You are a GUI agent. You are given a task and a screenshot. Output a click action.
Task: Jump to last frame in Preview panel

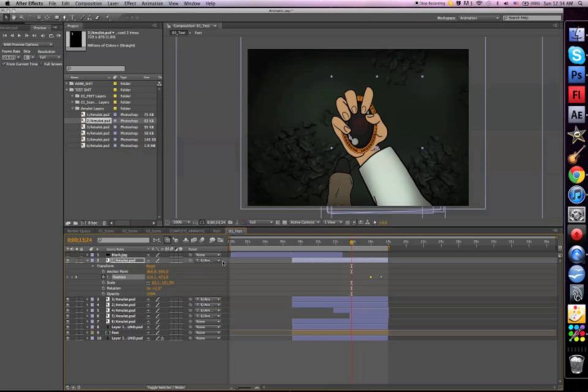tap(35, 36)
